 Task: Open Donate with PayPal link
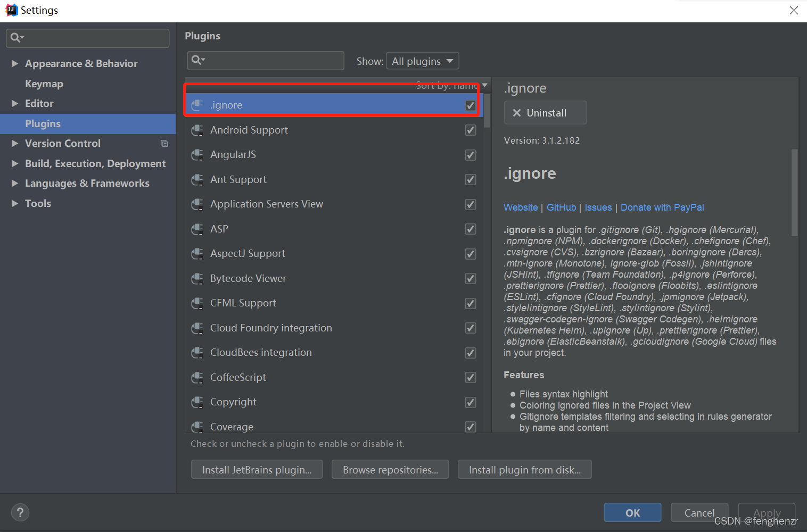[662, 207]
